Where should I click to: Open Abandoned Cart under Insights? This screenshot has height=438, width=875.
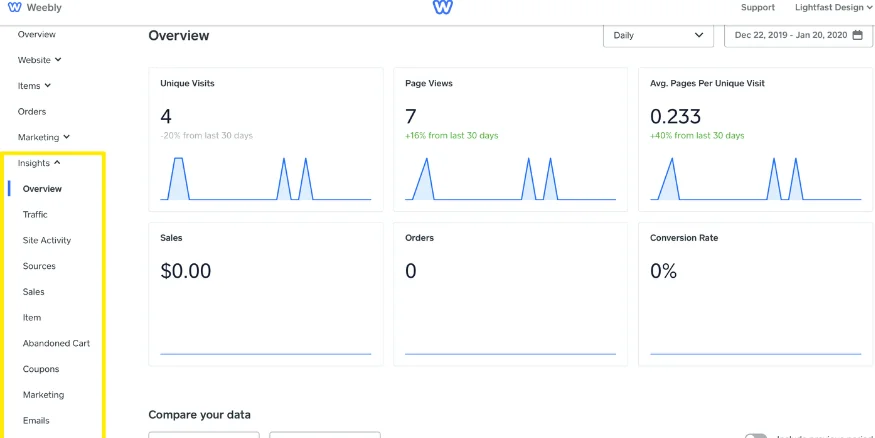[x=56, y=343]
